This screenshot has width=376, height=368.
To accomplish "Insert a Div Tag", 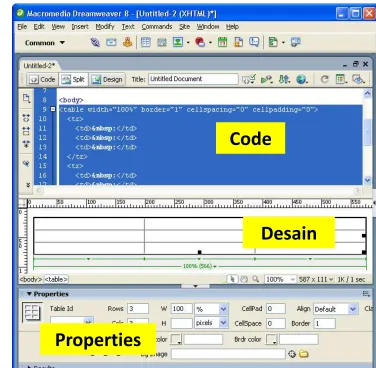I will click(162, 42).
